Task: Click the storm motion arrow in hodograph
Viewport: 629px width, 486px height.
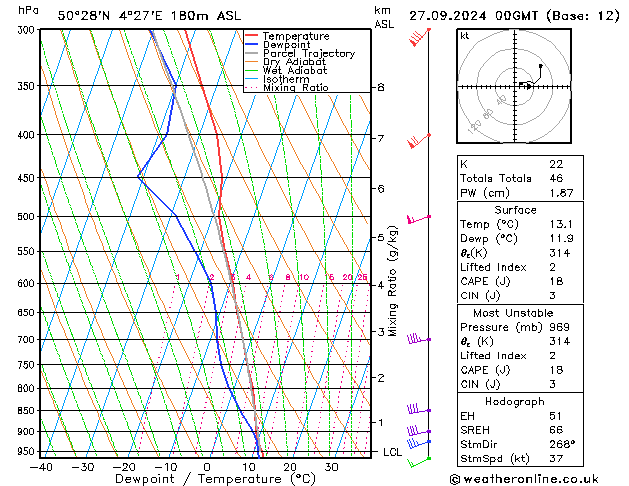Action: (x=526, y=85)
